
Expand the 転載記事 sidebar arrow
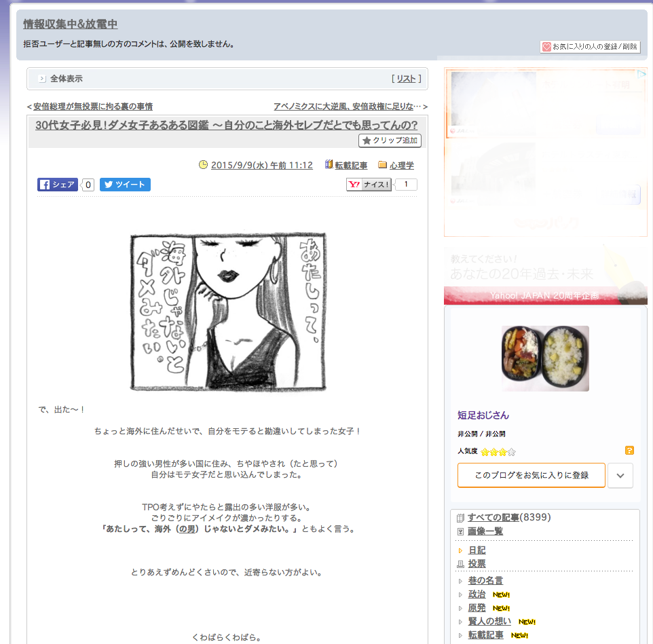(460, 635)
